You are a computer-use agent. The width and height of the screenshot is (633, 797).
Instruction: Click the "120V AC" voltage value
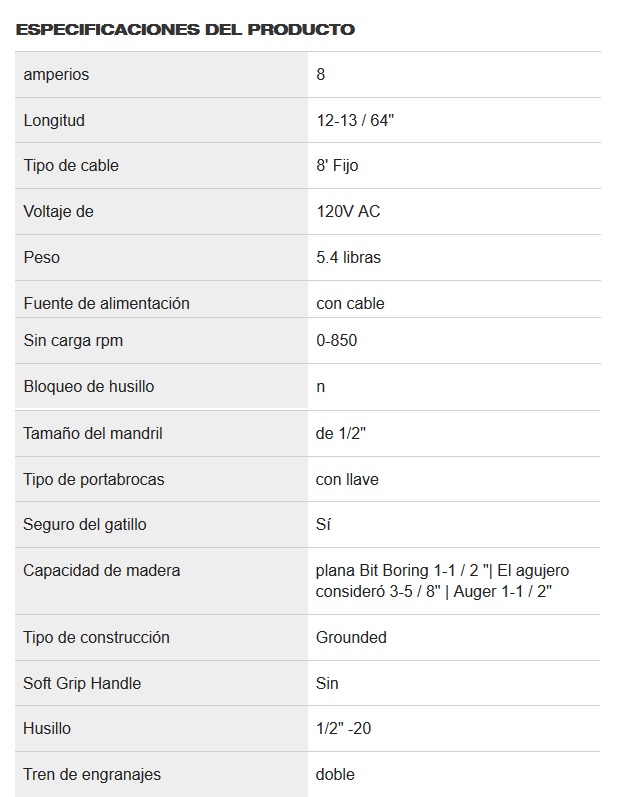click(x=348, y=212)
